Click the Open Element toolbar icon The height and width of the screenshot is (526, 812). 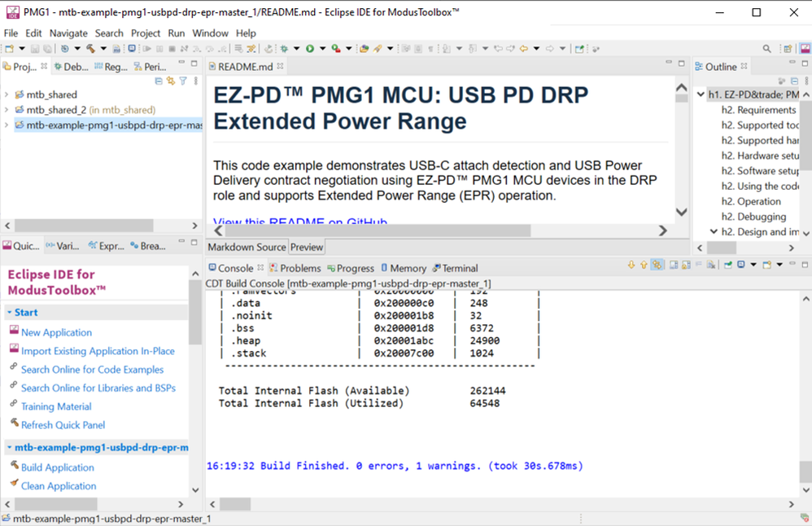(x=365, y=49)
